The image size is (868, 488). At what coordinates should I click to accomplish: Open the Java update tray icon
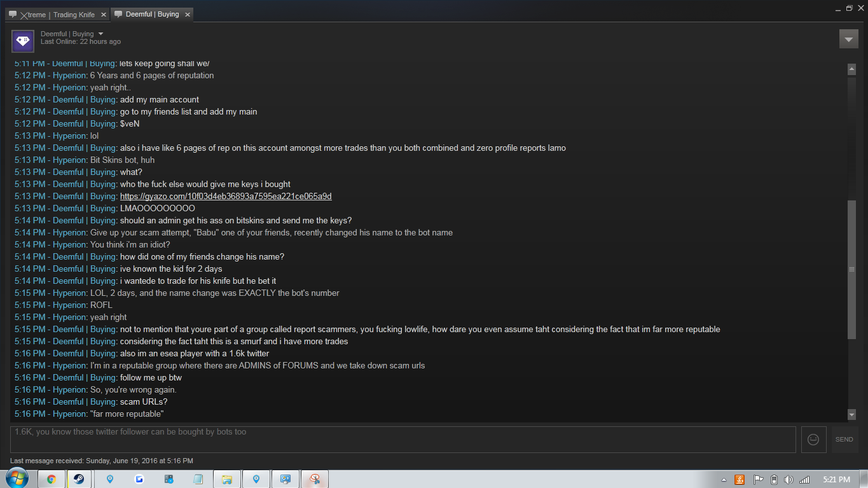[740, 480]
